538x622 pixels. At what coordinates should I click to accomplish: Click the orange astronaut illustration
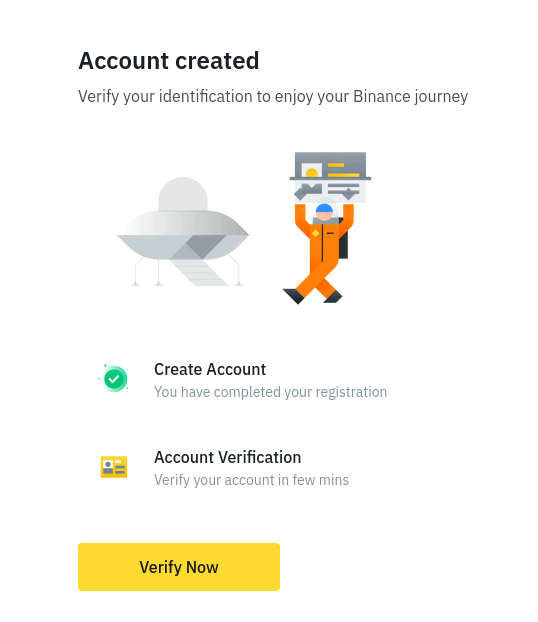tap(320, 253)
